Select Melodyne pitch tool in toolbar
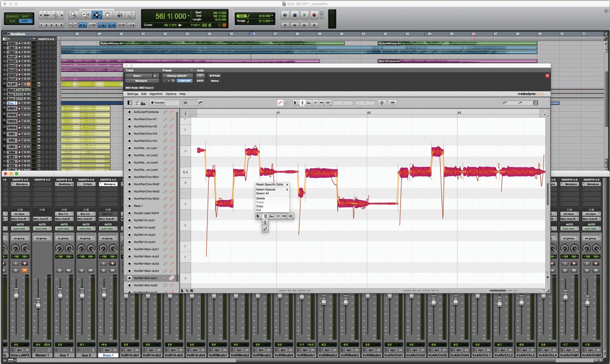610x364 pixels. [302, 103]
